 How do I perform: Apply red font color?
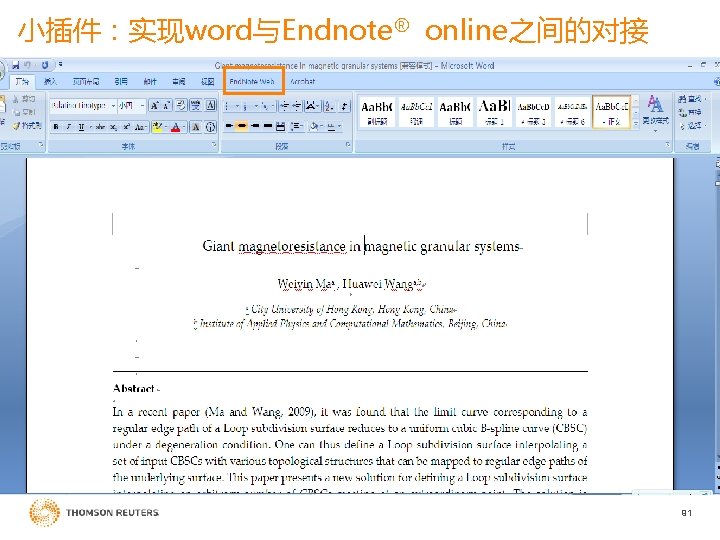coord(175,127)
